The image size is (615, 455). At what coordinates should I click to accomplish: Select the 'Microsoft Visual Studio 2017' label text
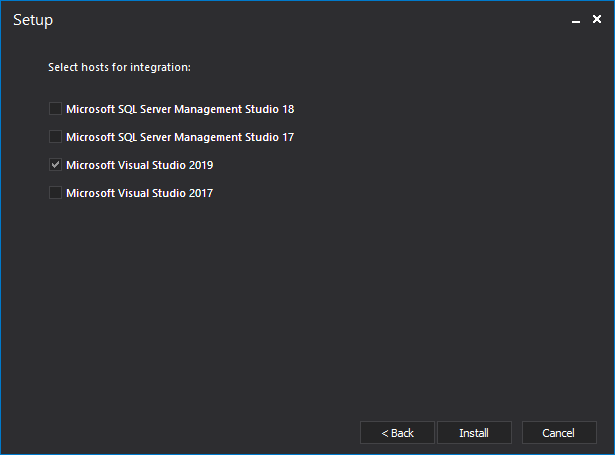[139, 193]
